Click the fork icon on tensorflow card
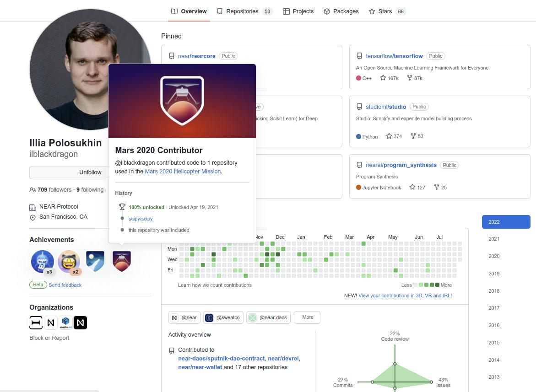Viewport: 536px width, 392px height. [410, 78]
